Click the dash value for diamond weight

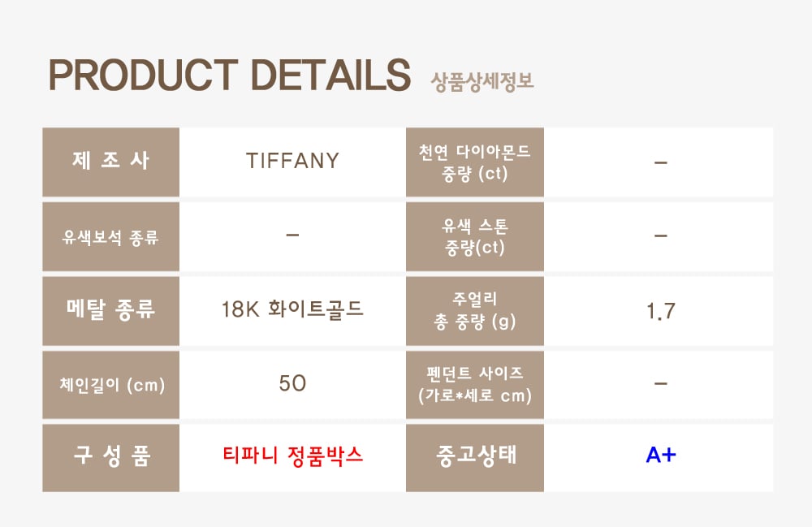(660, 162)
